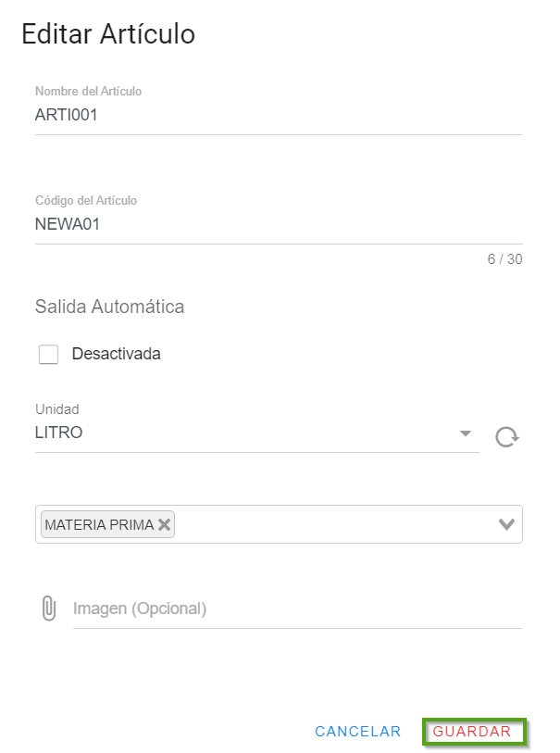
Task: Click the Unidad field label
Action: (x=57, y=409)
